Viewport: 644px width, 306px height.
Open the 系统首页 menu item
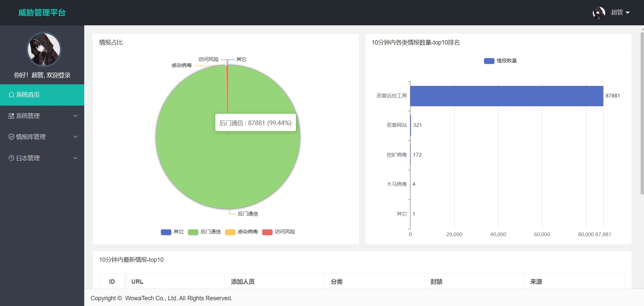tap(42, 95)
